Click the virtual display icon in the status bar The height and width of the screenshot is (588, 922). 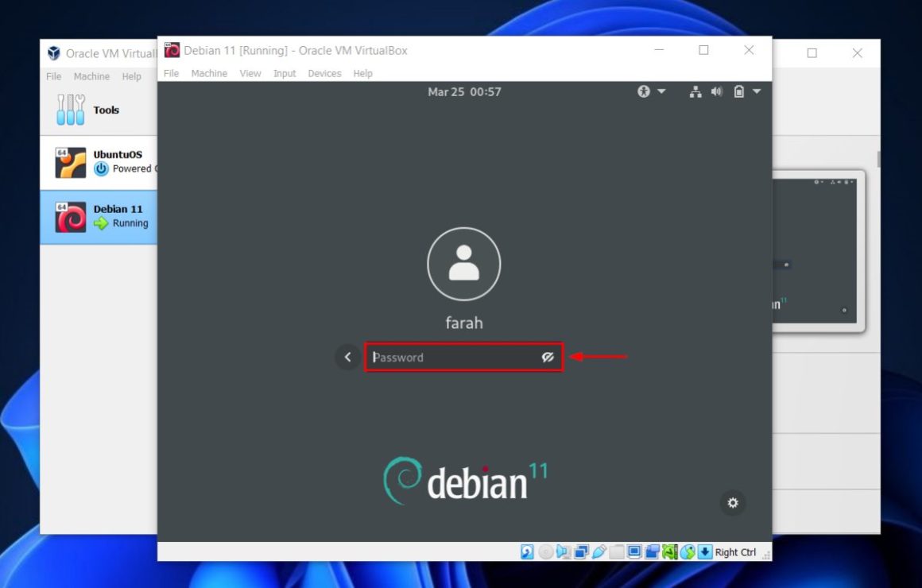tap(633, 551)
